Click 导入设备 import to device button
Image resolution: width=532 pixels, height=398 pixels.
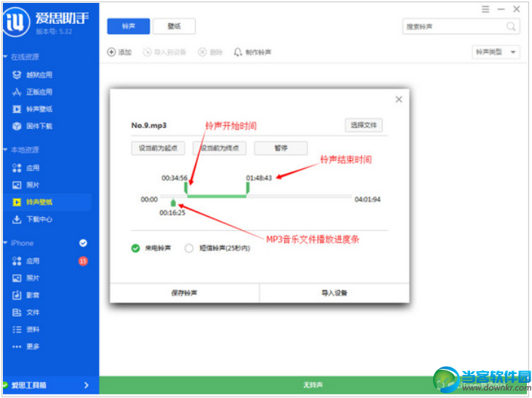click(x=334, y=292)
